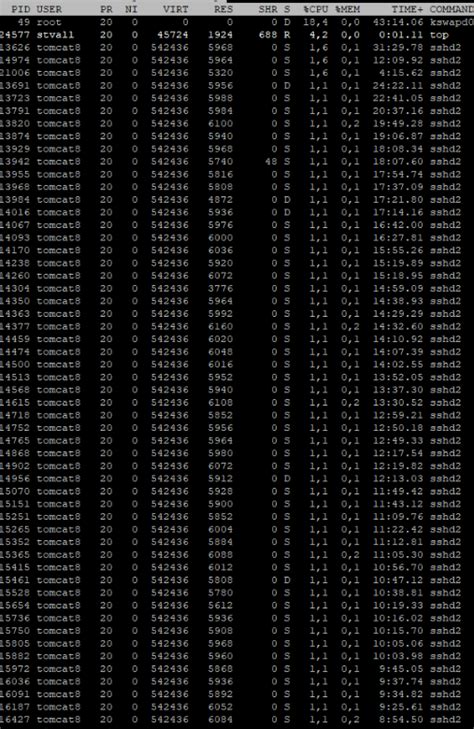
Task: Click the %CPU column header
Action: 316,9
